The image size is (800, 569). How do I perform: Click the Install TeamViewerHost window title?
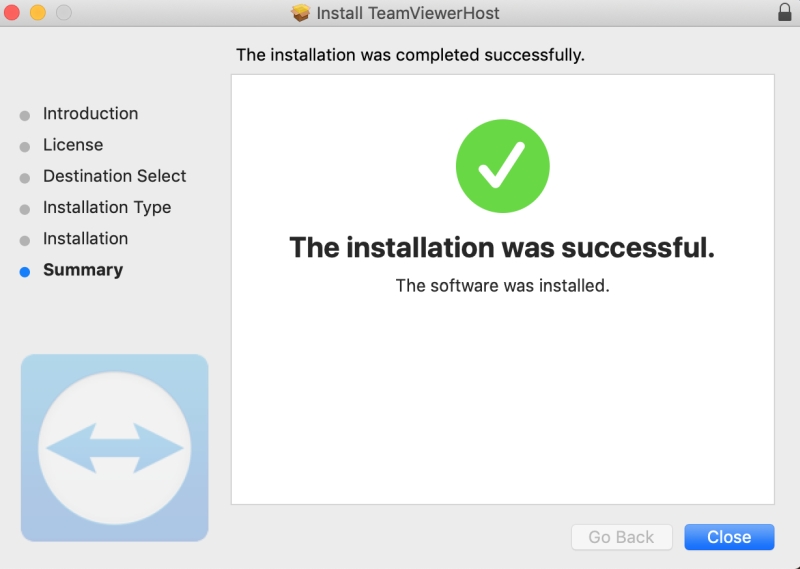tap(408, 13)
